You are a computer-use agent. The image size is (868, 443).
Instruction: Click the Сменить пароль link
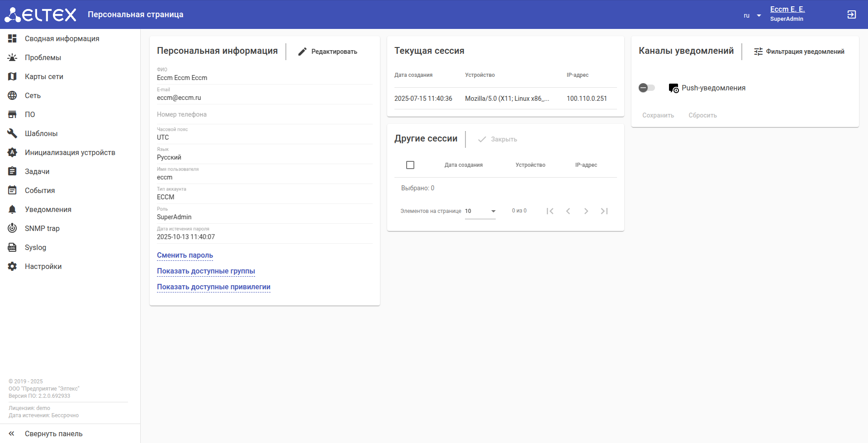point(185,255)
